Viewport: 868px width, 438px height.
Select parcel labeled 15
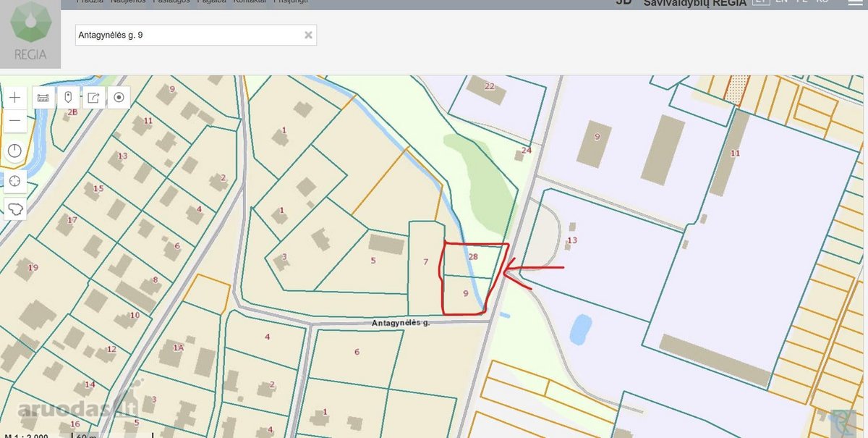(98, 188)
